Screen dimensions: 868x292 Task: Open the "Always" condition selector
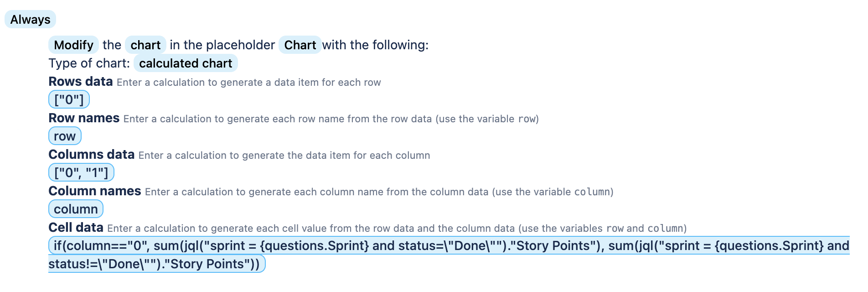click(x=29, y=19)
